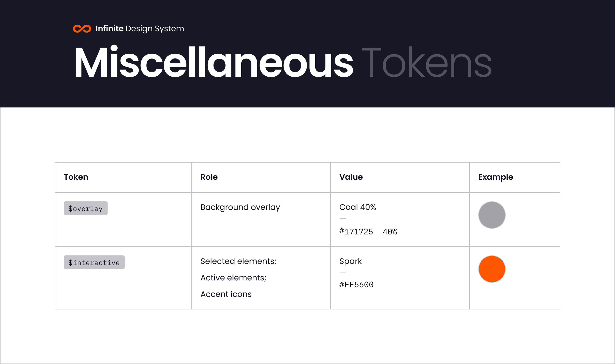
Task: Click the Coal 40% value label
Action: pos(357,207)
